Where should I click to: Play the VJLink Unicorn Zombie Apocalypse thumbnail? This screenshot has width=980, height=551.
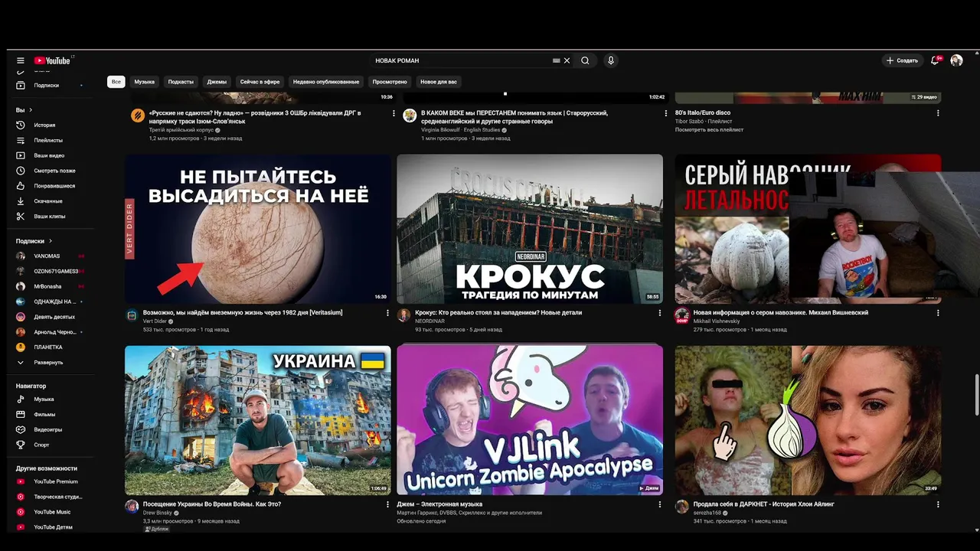(530, 420)
